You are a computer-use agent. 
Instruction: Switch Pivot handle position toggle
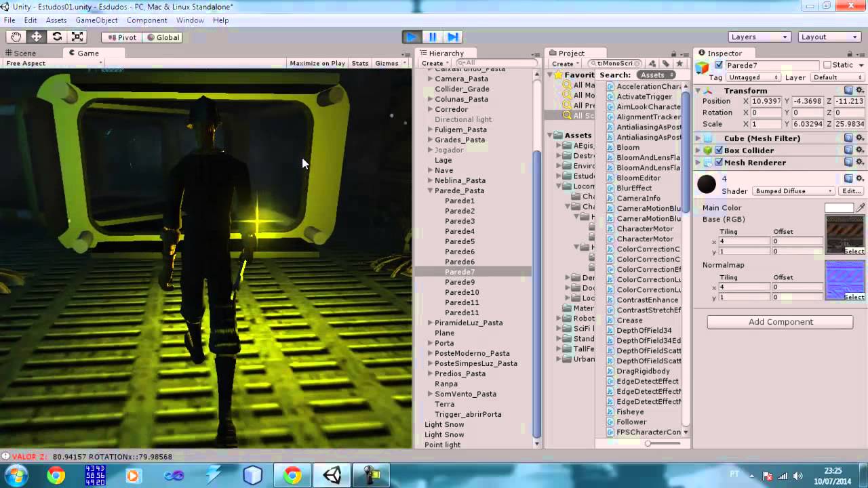tap(122, 37)
